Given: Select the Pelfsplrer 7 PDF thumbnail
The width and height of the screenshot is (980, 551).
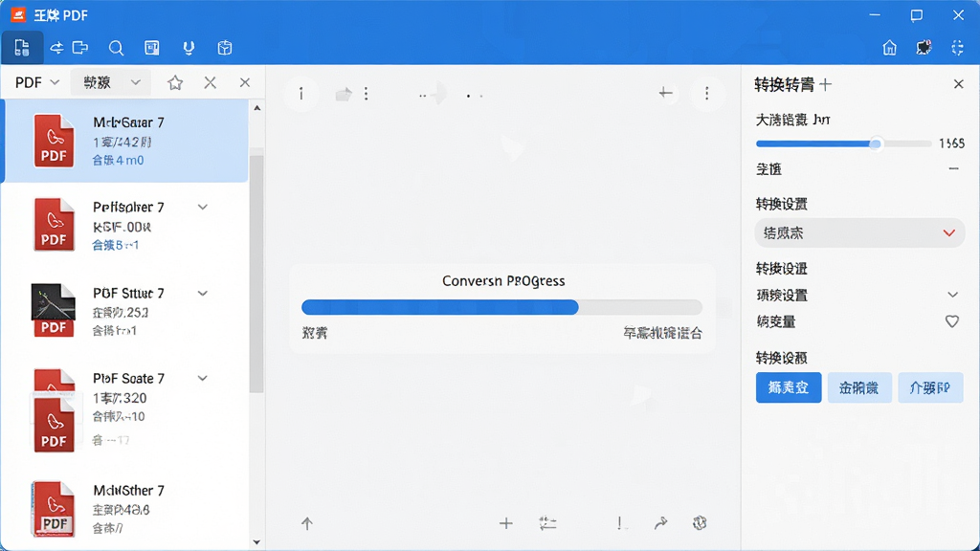Looking at the screenshot, I should [x=54, y=225].
